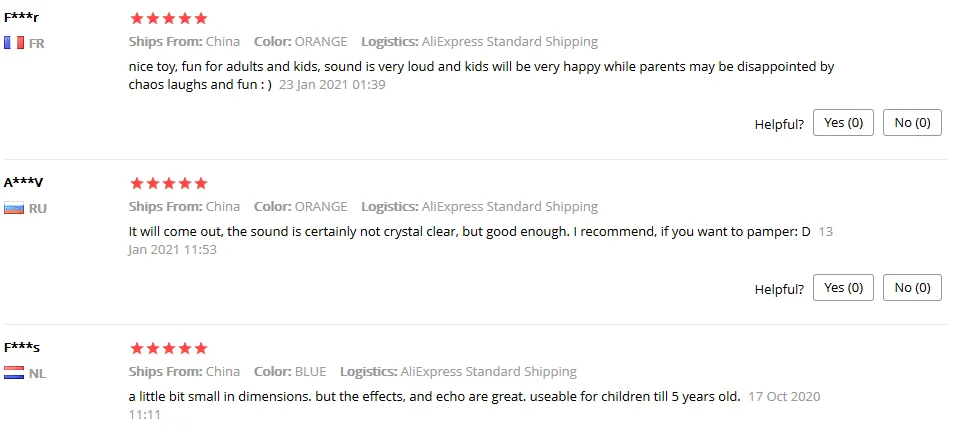Mark F***r's review helpful with Yes (0)
Screen dimensions: 964x429
click(x=844, y=123)
